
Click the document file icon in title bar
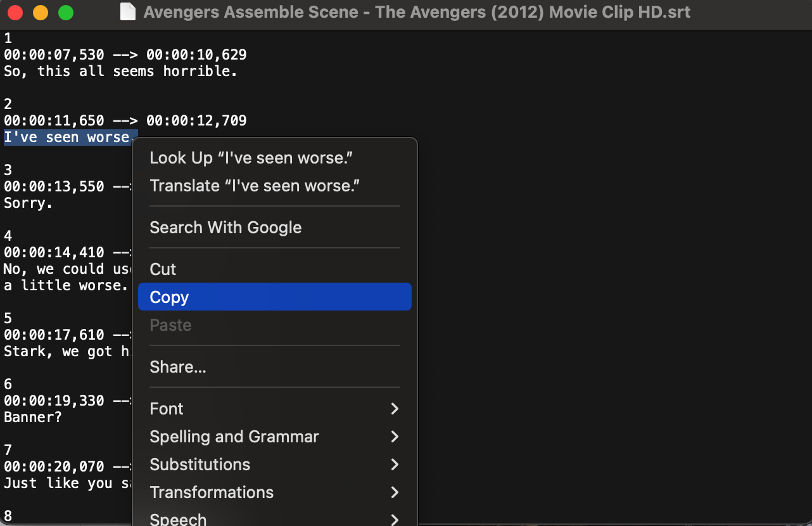point(128,12)
